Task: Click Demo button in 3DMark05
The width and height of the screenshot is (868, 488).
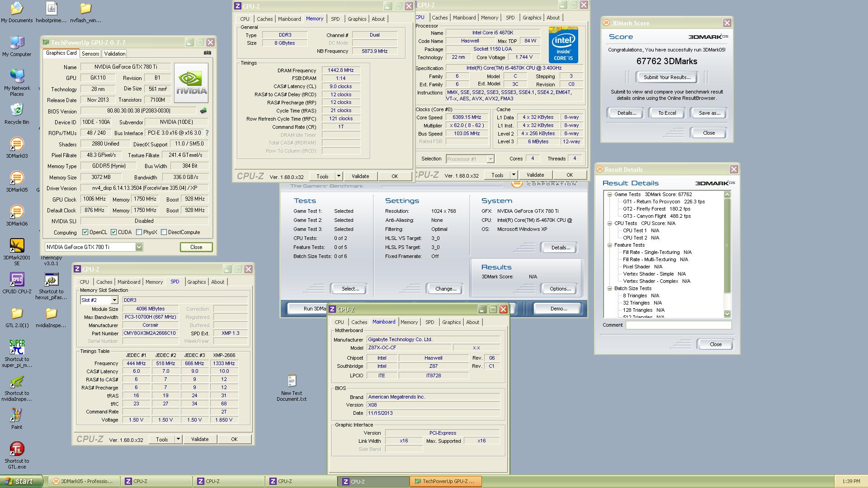Action: click(558, 309)
